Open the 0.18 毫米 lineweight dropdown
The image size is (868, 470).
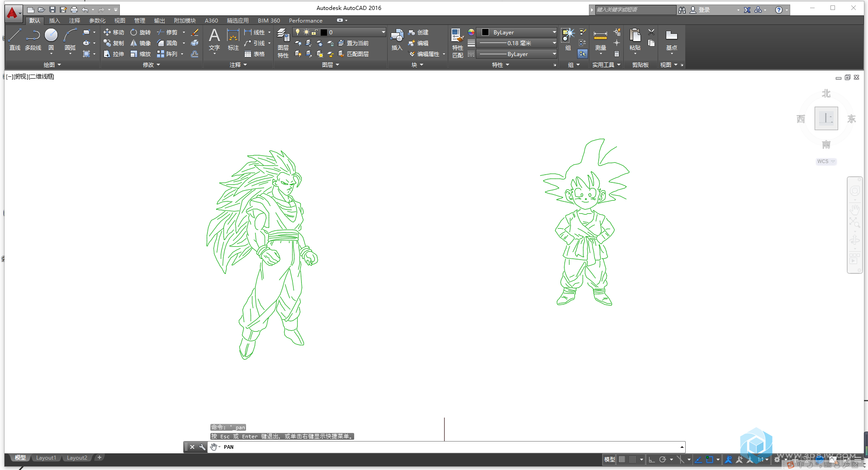tap(517, 43)
